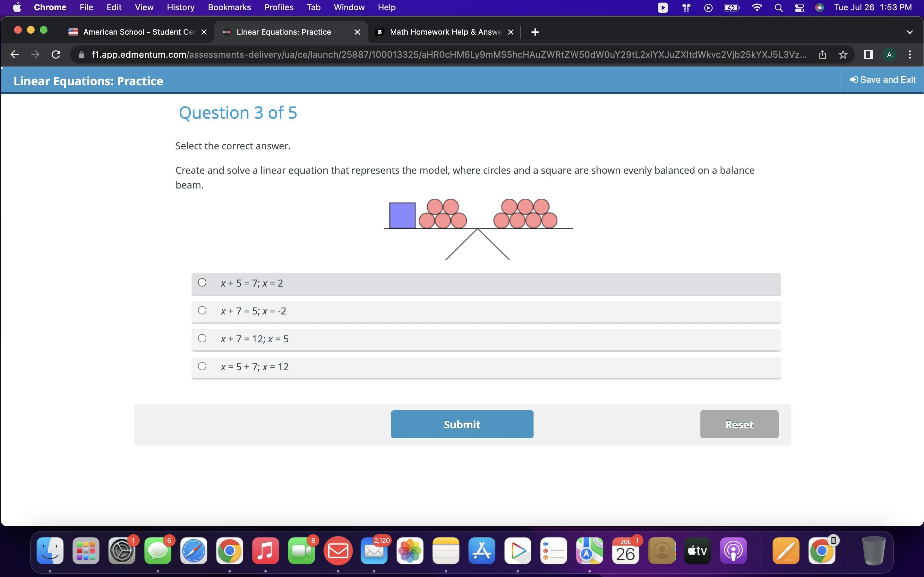Image resolution: width=924 pixels, height=577 pixels.
Task: Open Spotlight search in menu bar
Action: pyautogui.click(x=779, y=8)
